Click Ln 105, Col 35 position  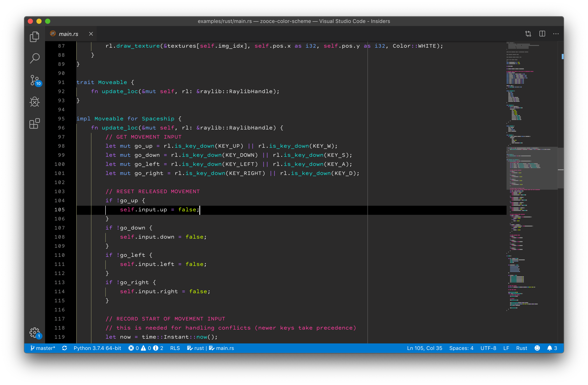pos(424,348)
